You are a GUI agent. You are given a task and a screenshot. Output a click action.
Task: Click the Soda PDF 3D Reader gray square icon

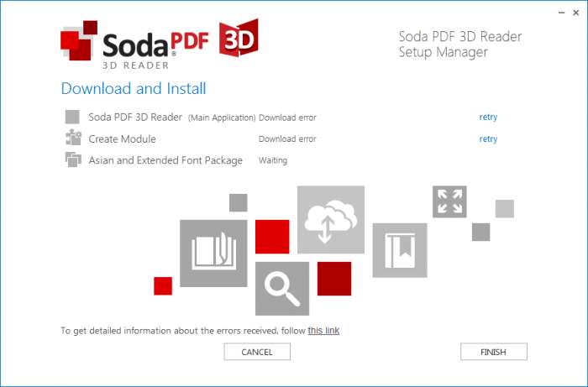[72, 117]
